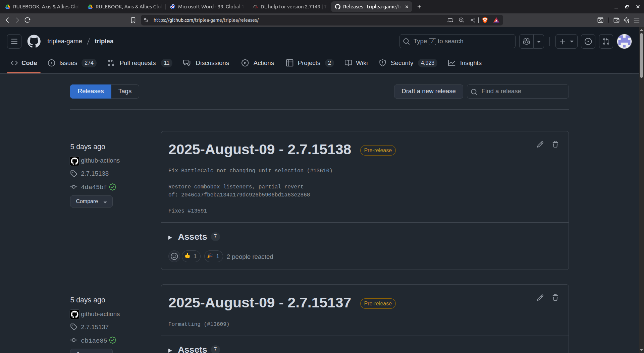The width and height of the screenshot is (644, 353).
Task: Go back with browser back arrow
Action: (x=7, y=20)
